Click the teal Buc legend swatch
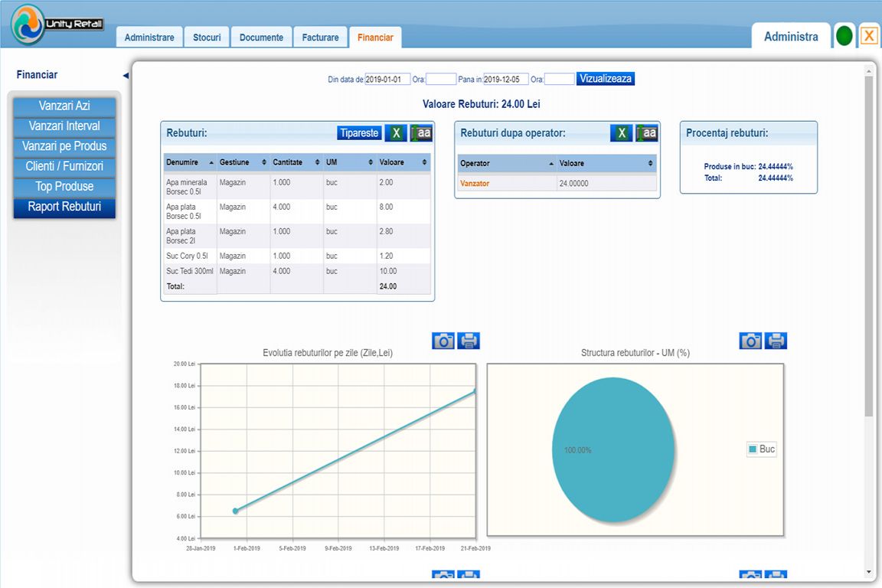The width and height of the screenshot is (882, 588). (753, 449)
